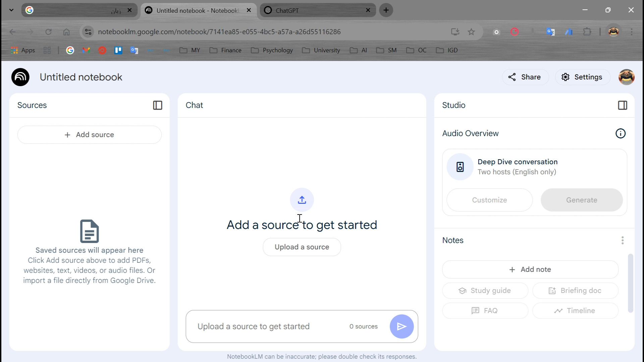The width and height of the screenshot is (644, 362).
Task: Click the Upload a source button
Action: pos(302,247)
